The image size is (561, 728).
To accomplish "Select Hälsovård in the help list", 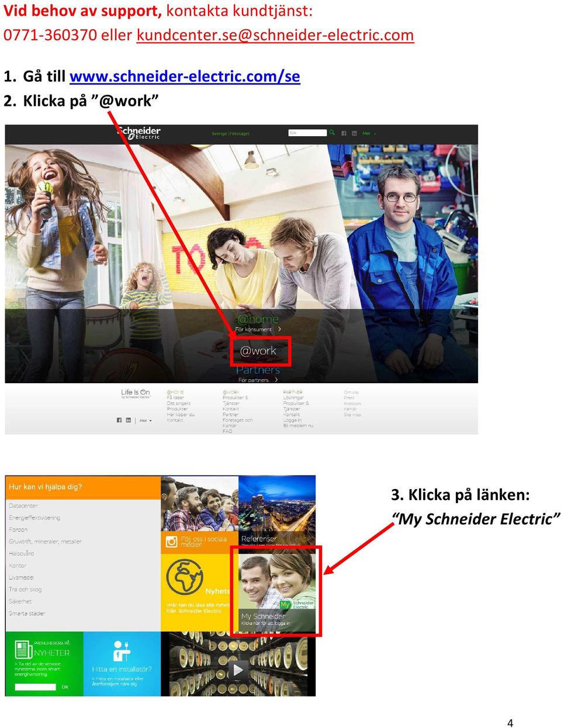I will [22, 553].
